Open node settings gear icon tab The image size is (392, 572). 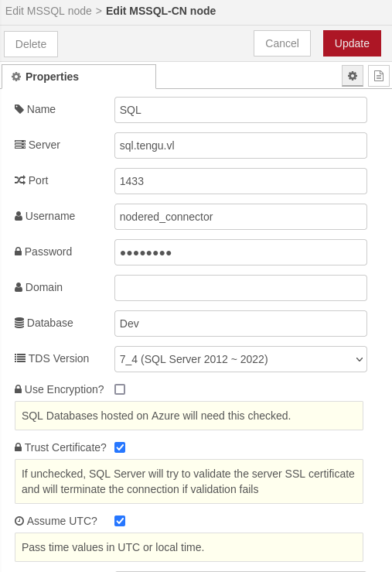[x=353, y=76]
